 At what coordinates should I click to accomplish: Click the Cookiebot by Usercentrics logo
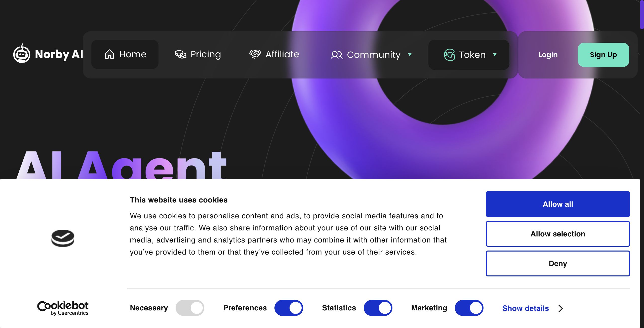[63, 308]
